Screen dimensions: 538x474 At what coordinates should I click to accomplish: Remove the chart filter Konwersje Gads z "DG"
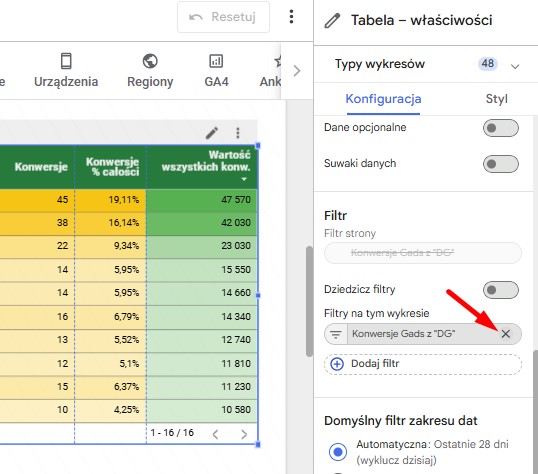[x=505, y=334]
